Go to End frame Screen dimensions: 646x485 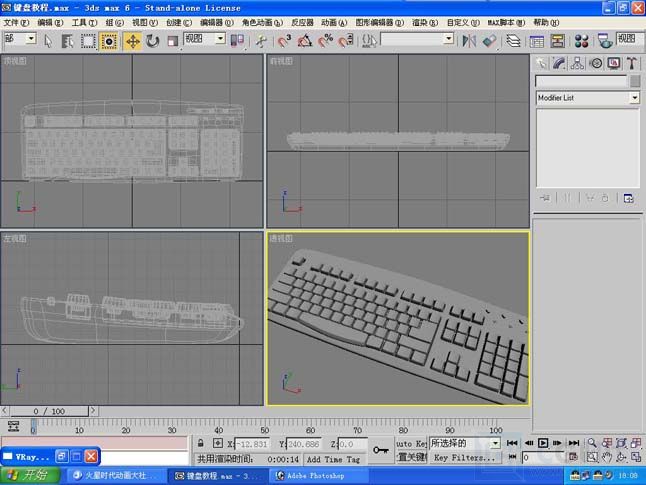(x=574, y=443)
